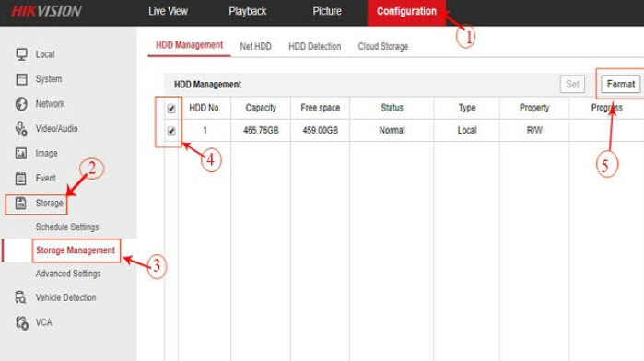Select Storage Management under Storage

(76, 250)
